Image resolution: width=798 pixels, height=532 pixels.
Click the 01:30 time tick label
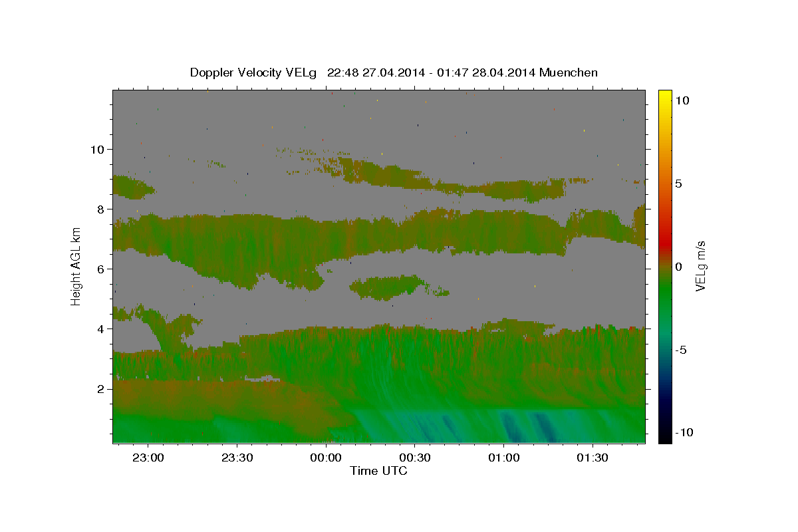point(593,458)
